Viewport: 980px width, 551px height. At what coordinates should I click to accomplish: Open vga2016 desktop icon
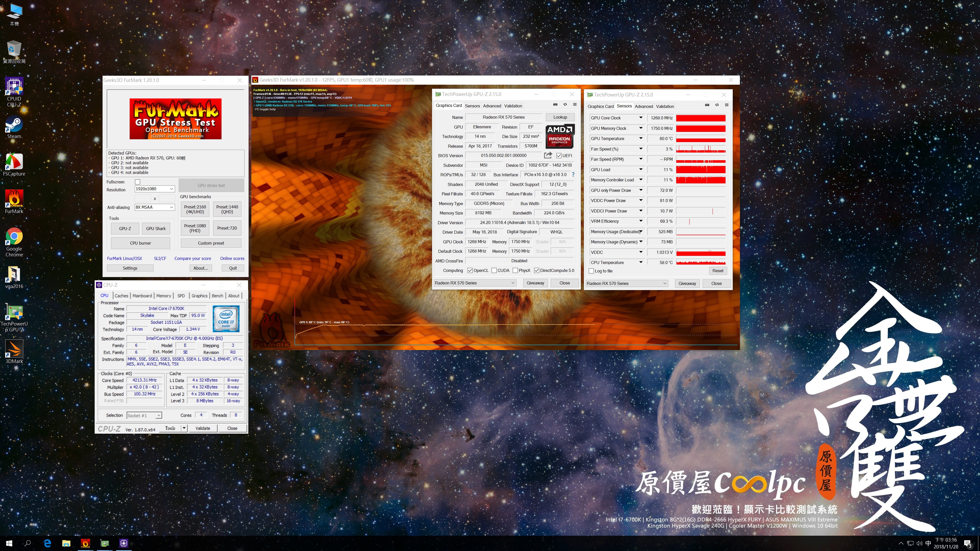click(14, 277)
